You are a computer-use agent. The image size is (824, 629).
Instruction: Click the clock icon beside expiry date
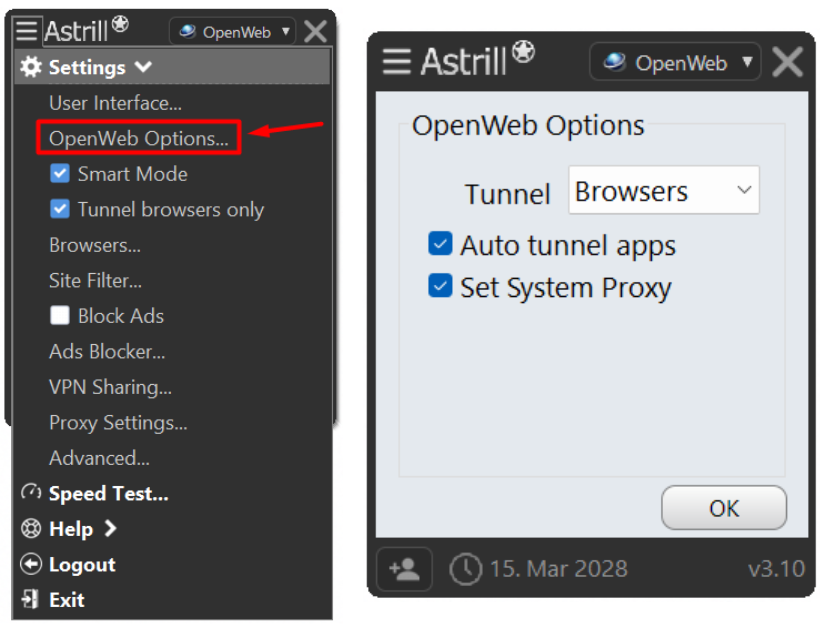(466, 569)
